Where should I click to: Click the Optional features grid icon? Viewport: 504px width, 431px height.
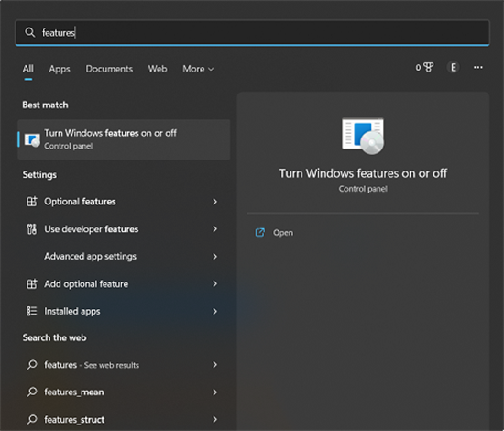tap(31, 202)
